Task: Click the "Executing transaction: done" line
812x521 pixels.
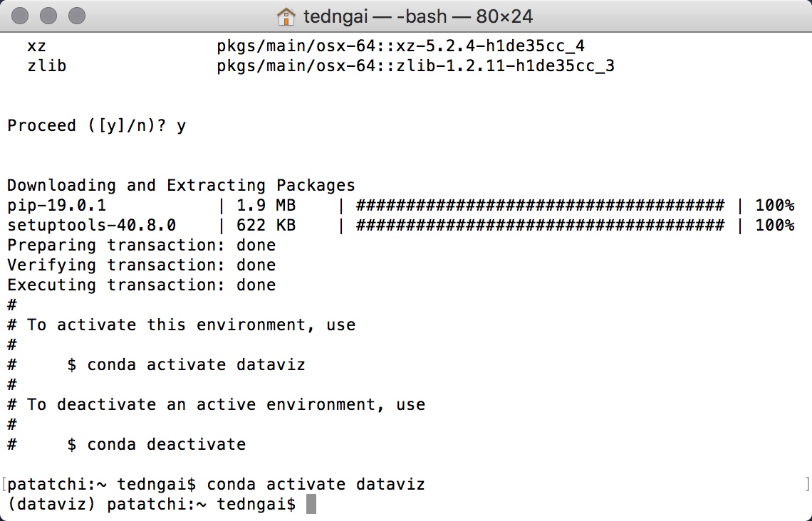Action: (x=141, y=285)
